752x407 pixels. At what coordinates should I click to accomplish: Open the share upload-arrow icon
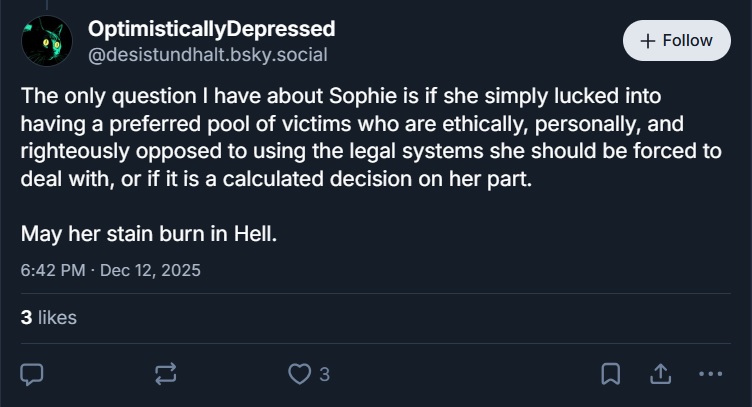coord(660,374)
